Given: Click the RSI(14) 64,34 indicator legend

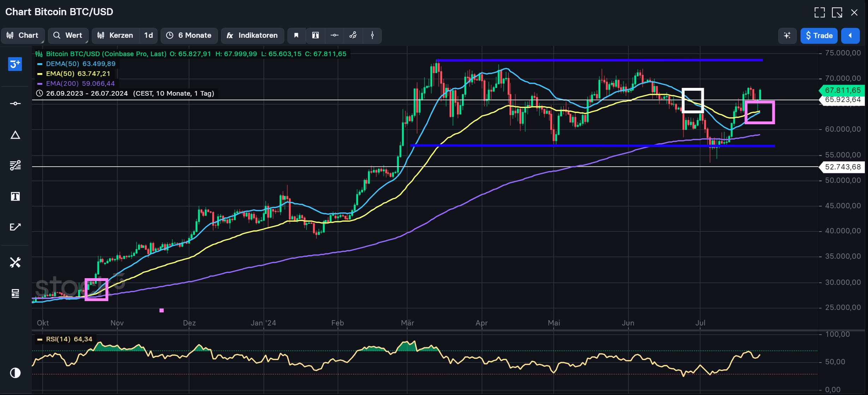Looking at the screenshot, I should click(x=69, y=339).
